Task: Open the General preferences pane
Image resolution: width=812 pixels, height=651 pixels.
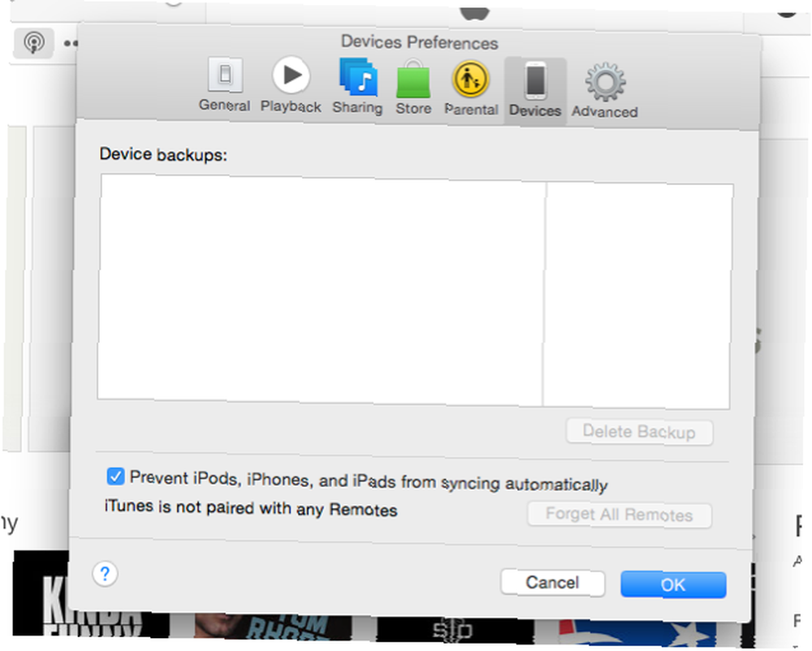Action: coord(224,85)
